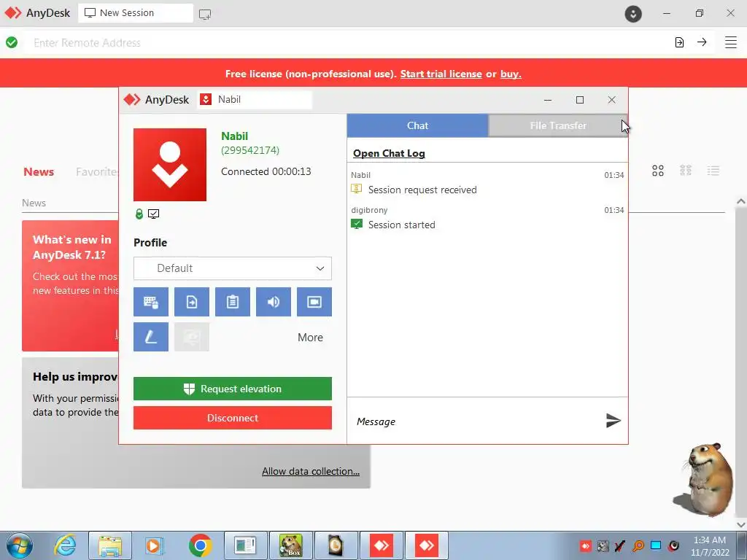Click the green connection status check icon

pyautogui.click(x=12, y=42)
